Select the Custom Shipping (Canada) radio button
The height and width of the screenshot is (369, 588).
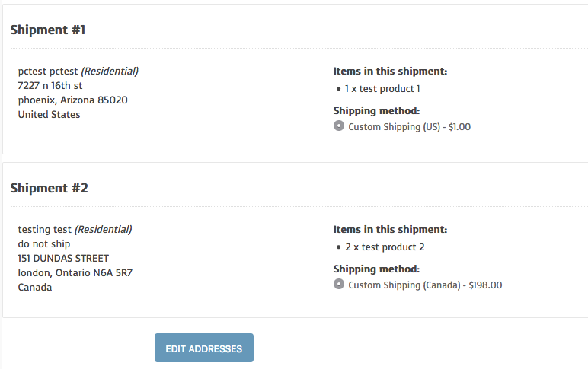[x=339, y=285]
